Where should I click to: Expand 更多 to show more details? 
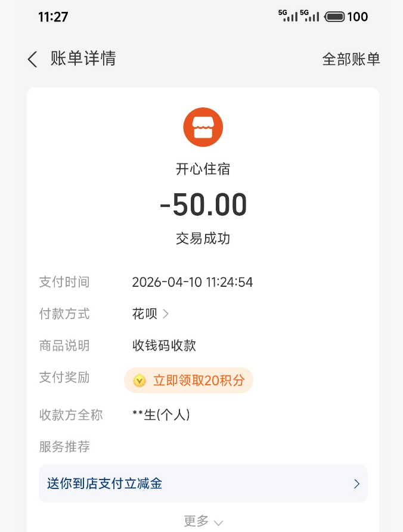203,521
